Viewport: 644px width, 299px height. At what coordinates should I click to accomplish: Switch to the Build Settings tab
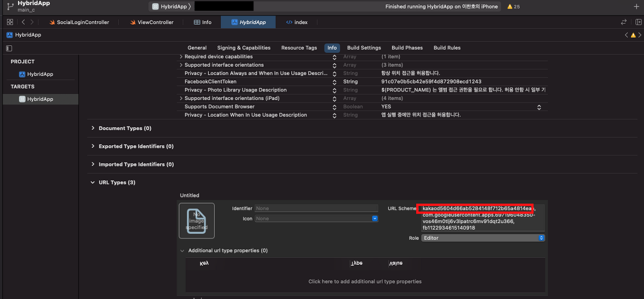tap(364, 48)
